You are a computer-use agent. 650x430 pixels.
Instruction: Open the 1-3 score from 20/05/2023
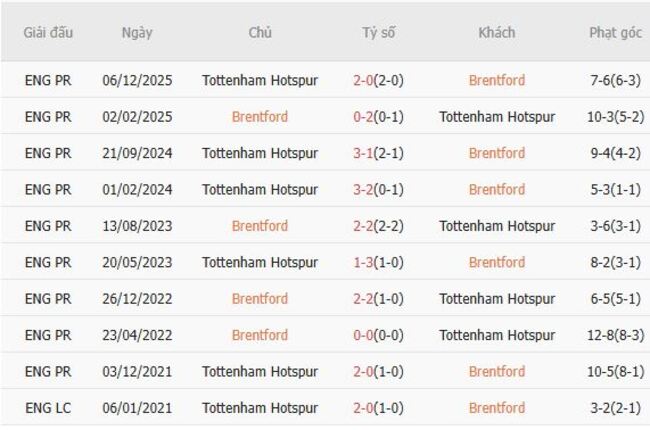[367, 262]
